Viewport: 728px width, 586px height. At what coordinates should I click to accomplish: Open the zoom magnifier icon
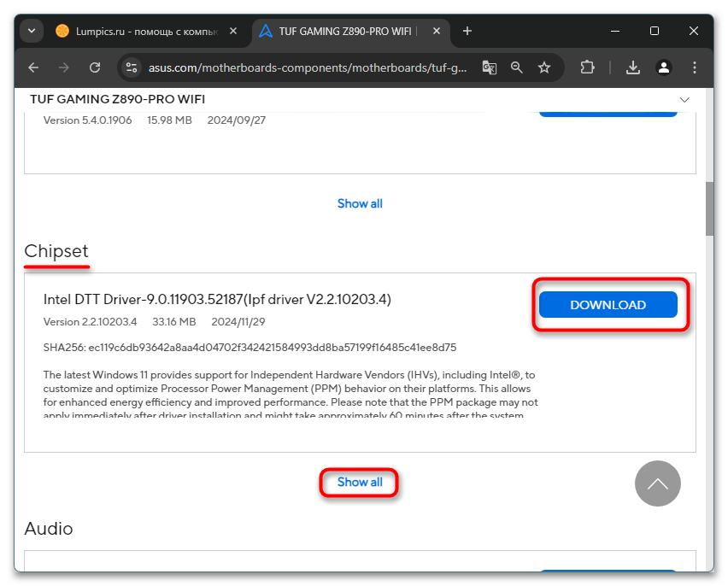coord(517,67)
